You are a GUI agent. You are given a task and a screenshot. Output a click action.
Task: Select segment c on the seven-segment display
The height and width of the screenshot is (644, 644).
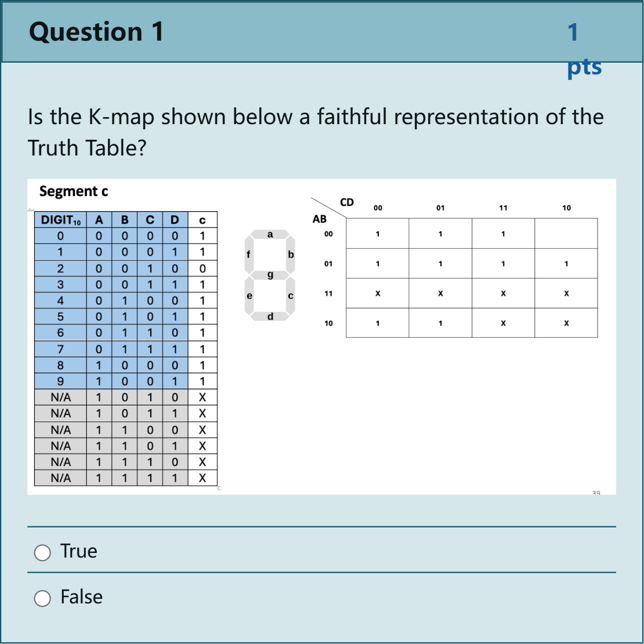pyautogui.click(x=291, y=296)
